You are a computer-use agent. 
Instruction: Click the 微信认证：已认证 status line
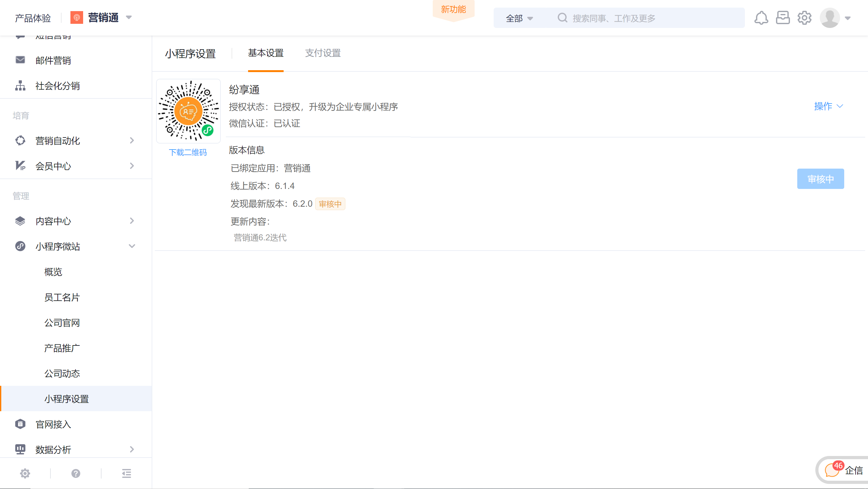(x=265, y=123)
